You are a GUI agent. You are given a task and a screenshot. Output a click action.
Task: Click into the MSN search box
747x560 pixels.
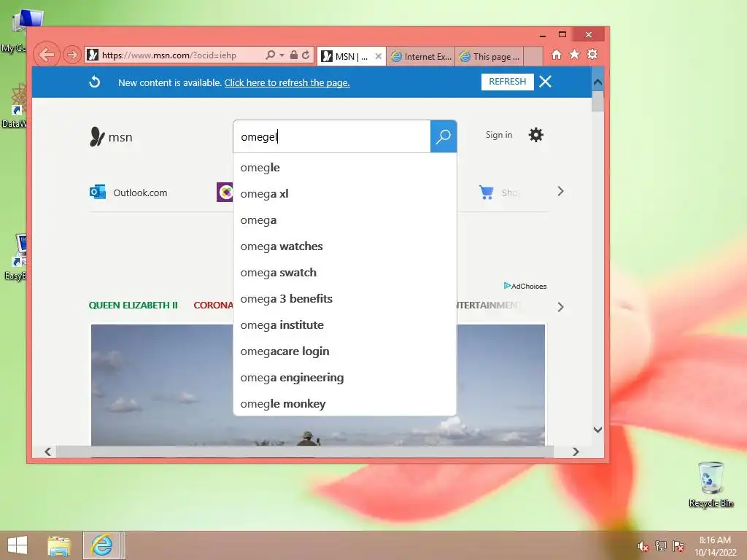[x=332, y=136]
